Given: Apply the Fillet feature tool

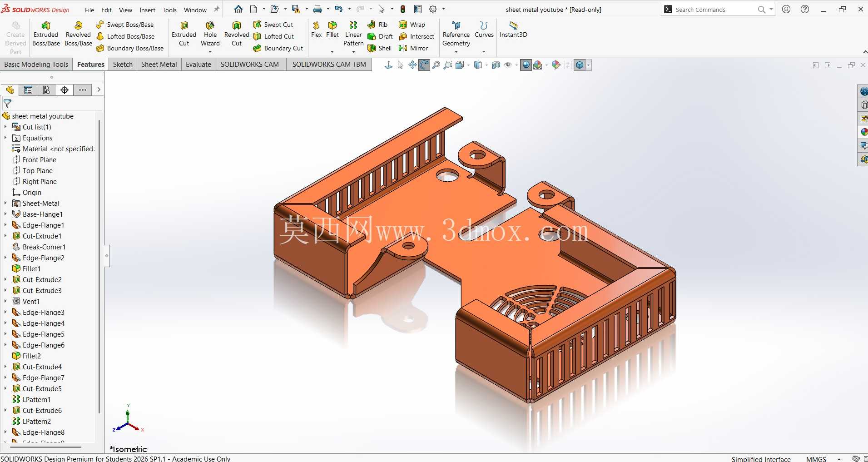Looking at the screenshot, I should point(332,30).
